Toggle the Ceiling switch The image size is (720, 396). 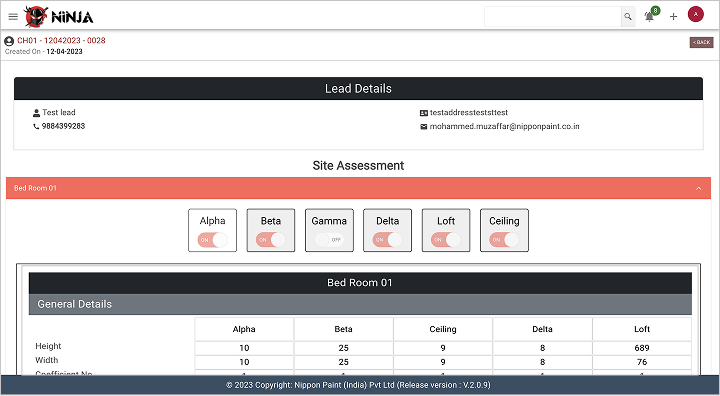pos(504,240)
